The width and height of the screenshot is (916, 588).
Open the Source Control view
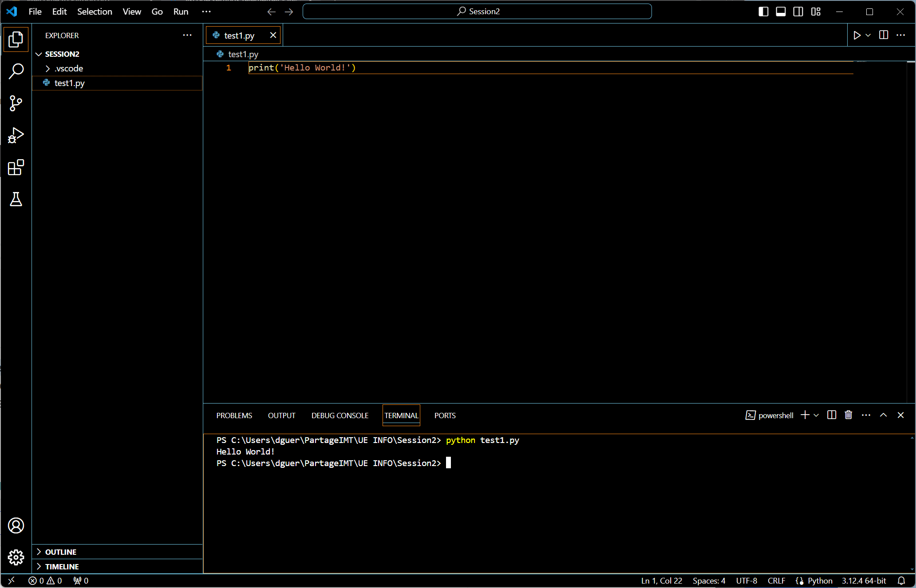click(x=16, y=103)
